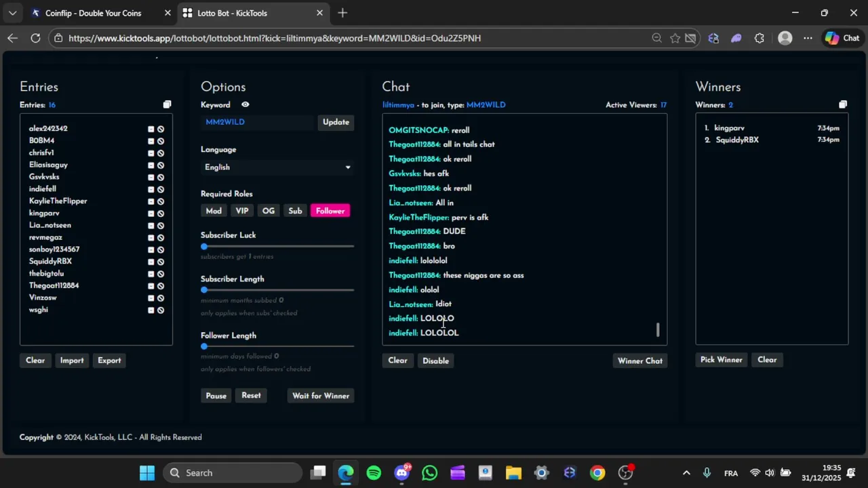Close the Lotto Bot tab
Viewport: 868px width, 488px height.
(x=319, y=13)
